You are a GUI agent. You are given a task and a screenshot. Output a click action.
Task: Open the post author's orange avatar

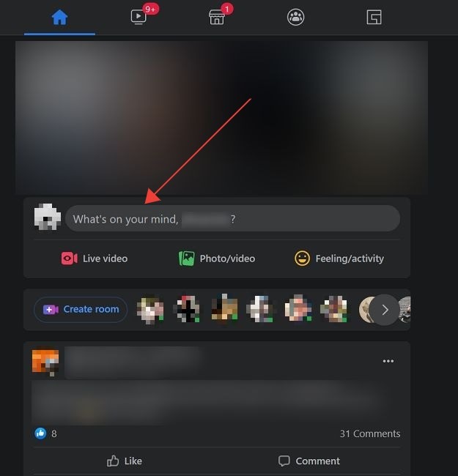pyautogui.click(x=45, y=362)
